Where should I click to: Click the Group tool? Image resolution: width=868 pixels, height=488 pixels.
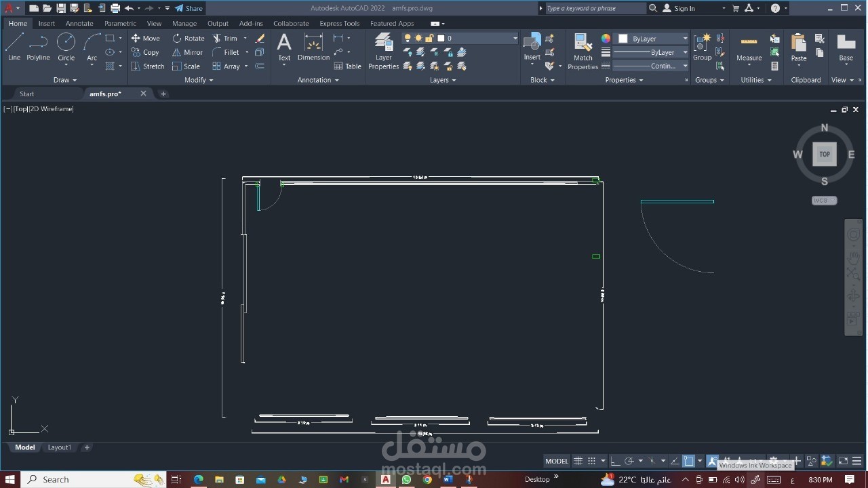point(703,46)
